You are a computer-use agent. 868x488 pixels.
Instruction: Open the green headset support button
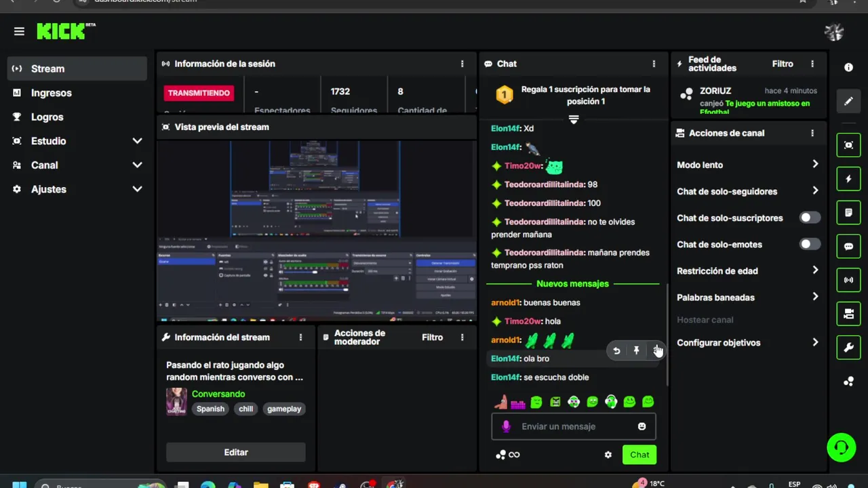pos(842,447)
